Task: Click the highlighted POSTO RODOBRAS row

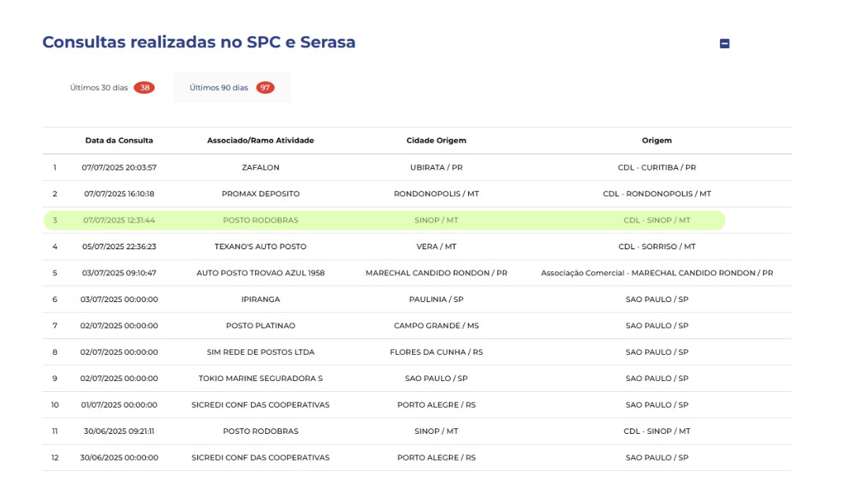Action: pos(384,220)
